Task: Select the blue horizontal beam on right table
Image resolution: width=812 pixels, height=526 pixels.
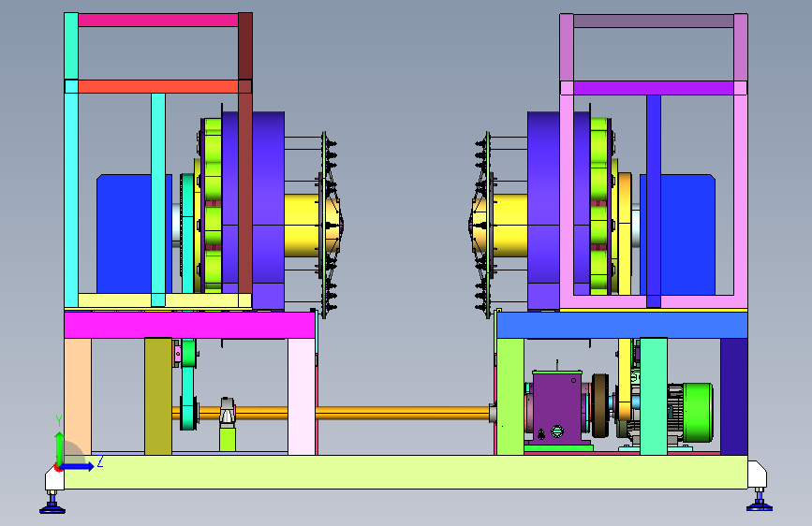Action: (622, 325)
